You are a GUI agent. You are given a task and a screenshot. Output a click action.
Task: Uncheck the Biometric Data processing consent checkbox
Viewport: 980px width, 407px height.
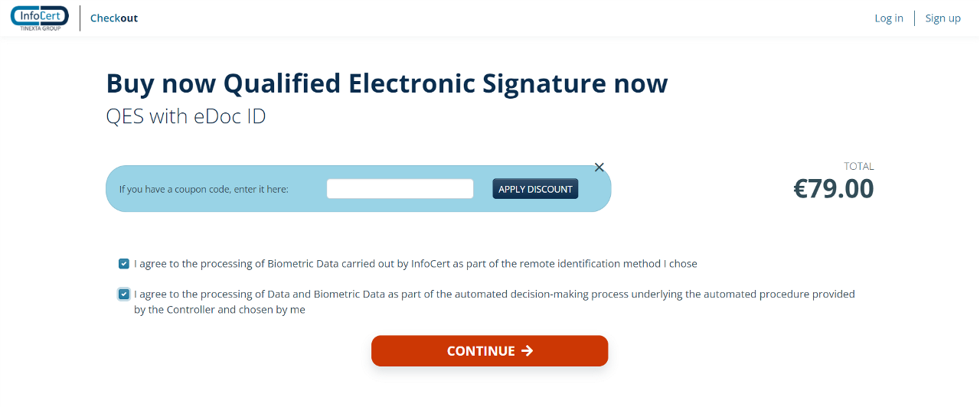[124, 264]
